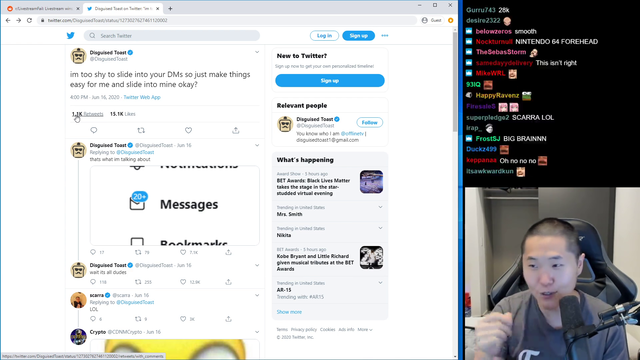This screenshot has width=640, height=360.
Task: Click the Twitter bird logo
Action: (x=71, y=36)
